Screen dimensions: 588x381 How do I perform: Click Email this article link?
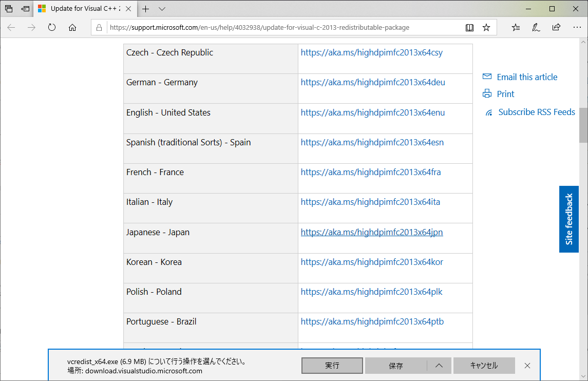527,77
